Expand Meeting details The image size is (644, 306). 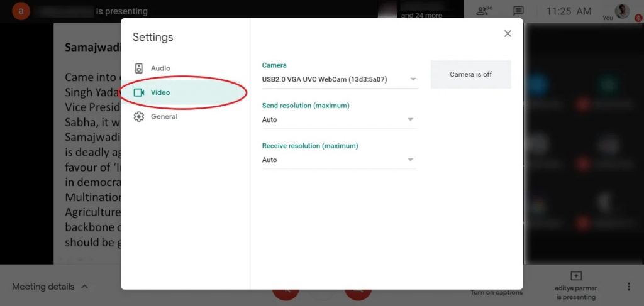50,287
